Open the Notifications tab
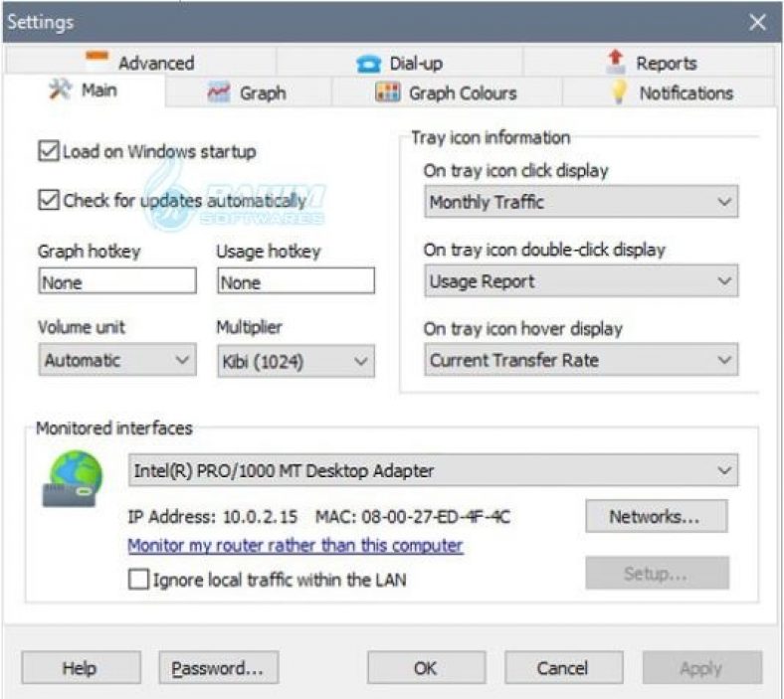Viewport: 784px width, 699px height. point(669,92)
